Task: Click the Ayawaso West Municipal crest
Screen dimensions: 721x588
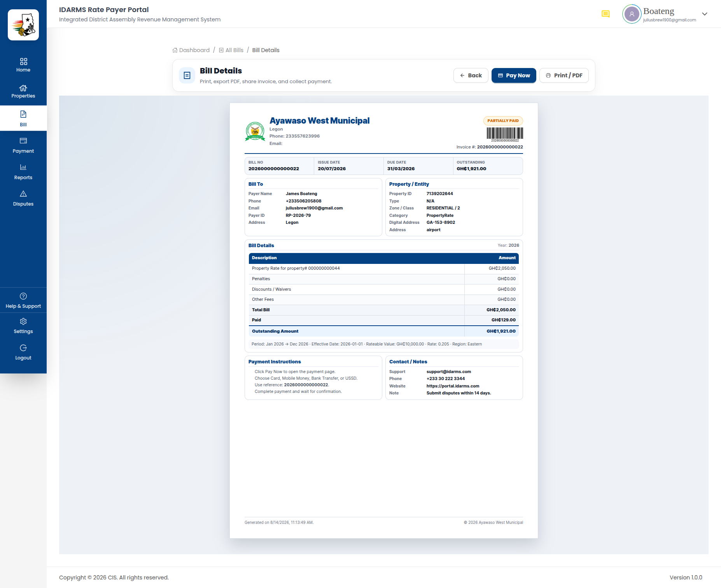Action: [255, 131]
